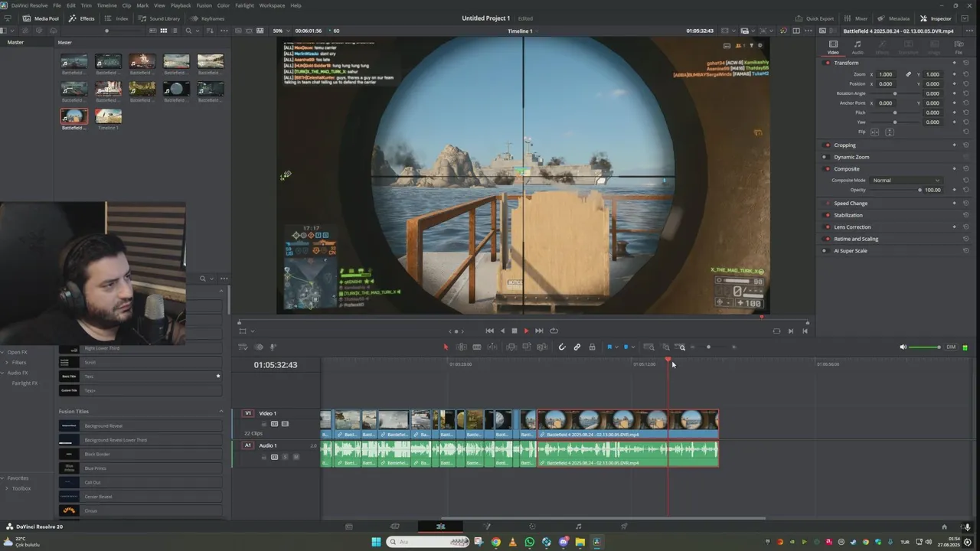Click the DIM audio button
Screen dimensions: 980x551
tap(951, 347)
